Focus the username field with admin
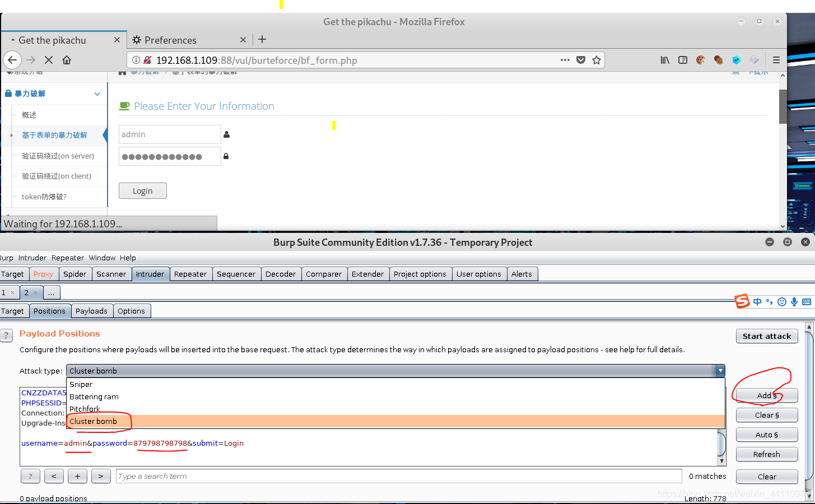The image size is (815, 504). click(170, 134)
